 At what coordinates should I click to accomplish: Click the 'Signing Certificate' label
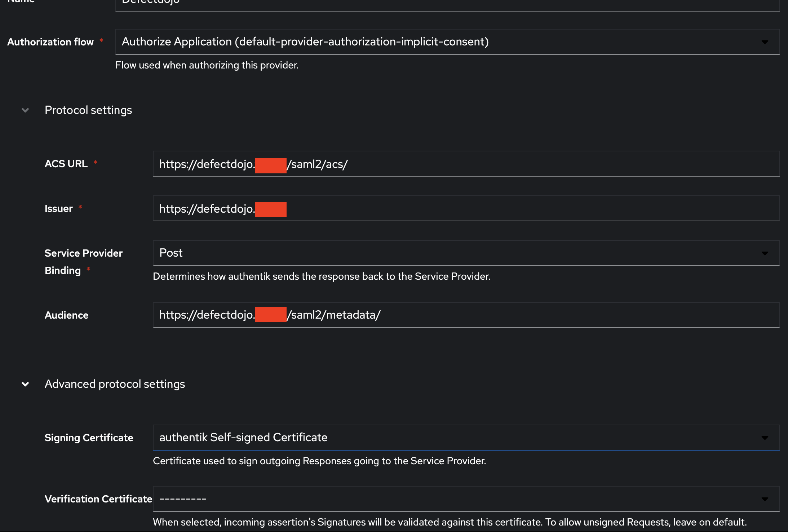[x=89, y=438]
